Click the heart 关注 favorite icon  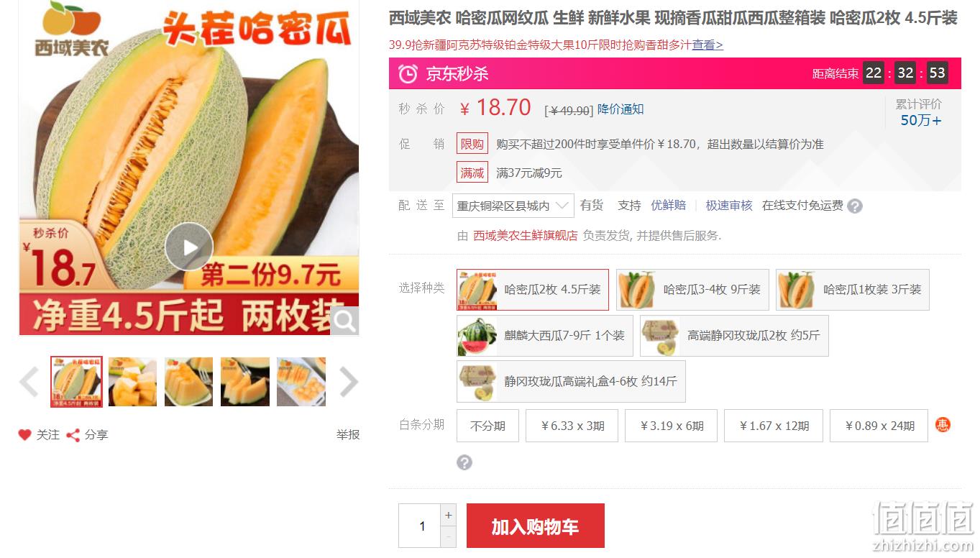tap(25, 435)
